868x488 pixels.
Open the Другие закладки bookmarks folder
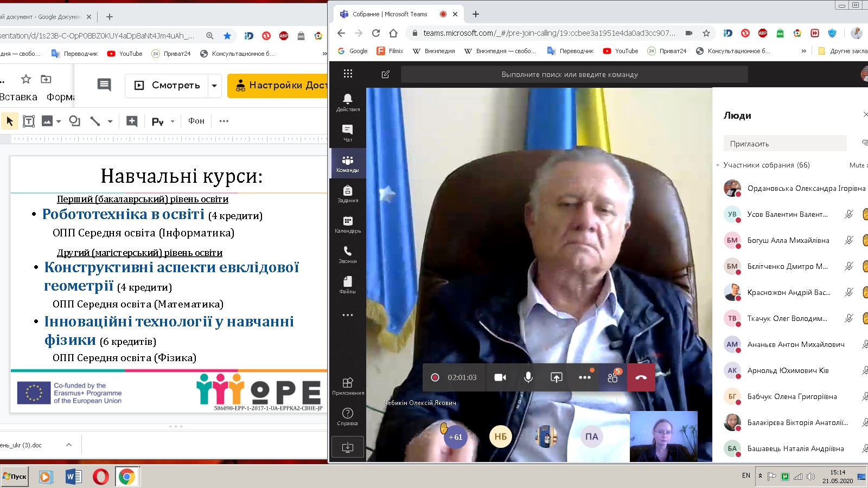[843, 51]
